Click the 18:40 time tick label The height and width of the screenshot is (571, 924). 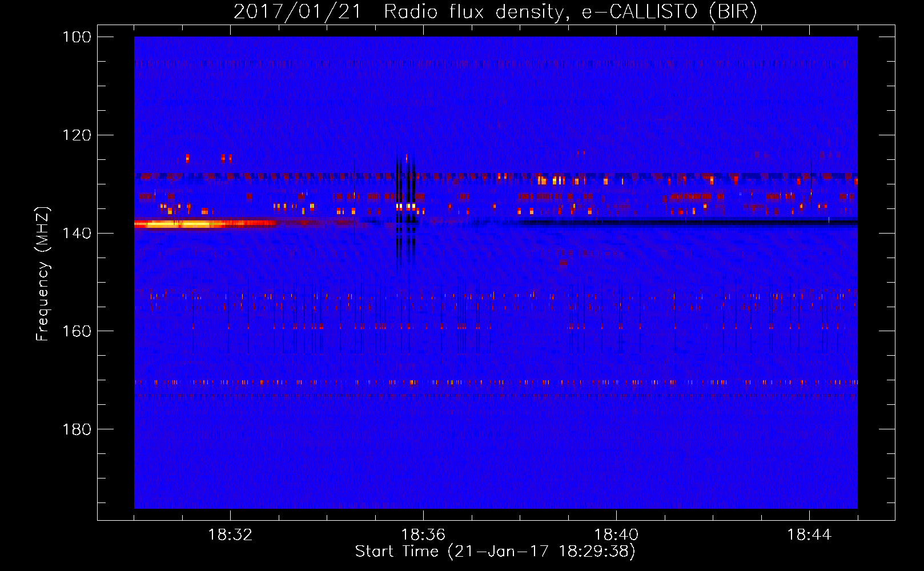tap(616, 535)
